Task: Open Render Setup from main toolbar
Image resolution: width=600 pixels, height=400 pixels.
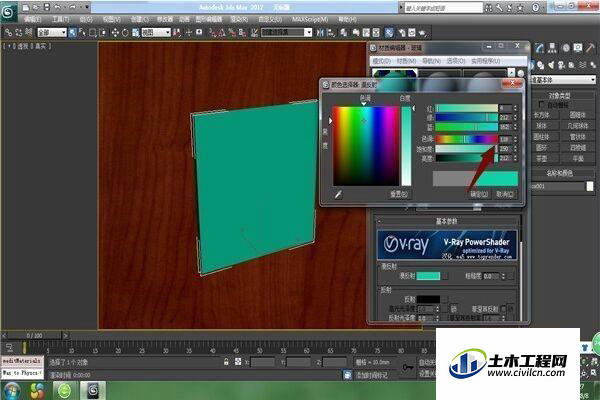Action: 401,33
